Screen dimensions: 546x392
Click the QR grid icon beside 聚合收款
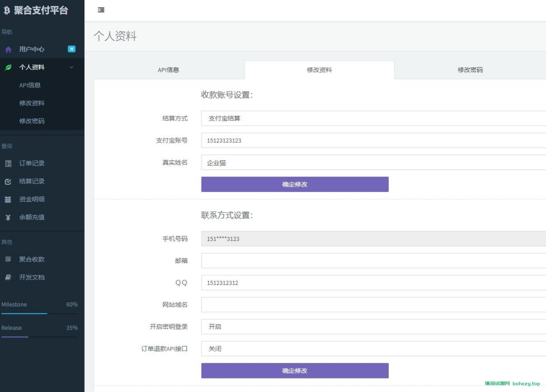(8, 259)
